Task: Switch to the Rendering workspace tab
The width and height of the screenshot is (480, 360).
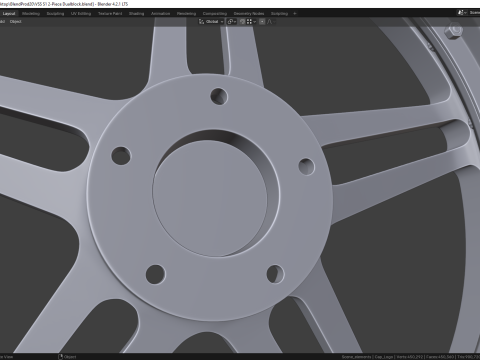Action: pos(186,14)
